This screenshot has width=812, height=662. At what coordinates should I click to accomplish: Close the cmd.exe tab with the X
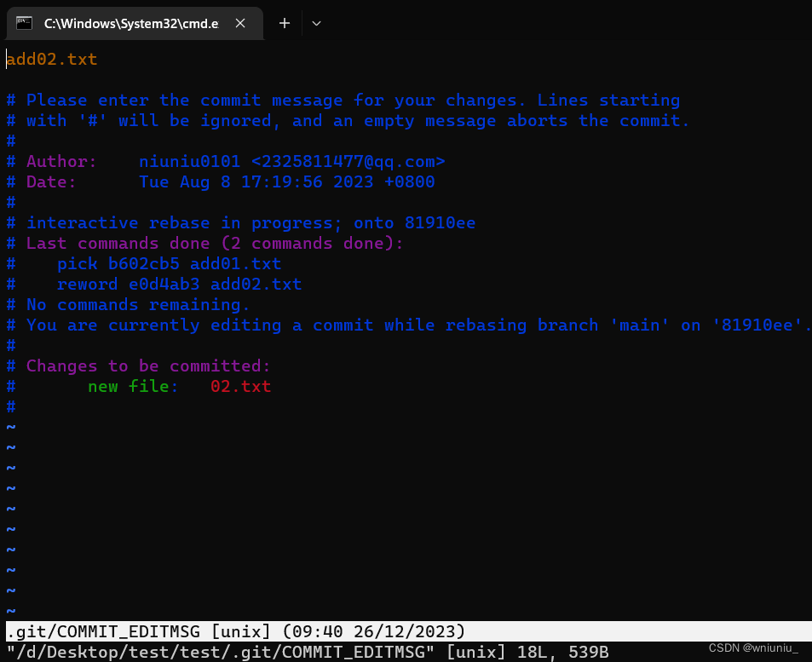pos(238,23)
